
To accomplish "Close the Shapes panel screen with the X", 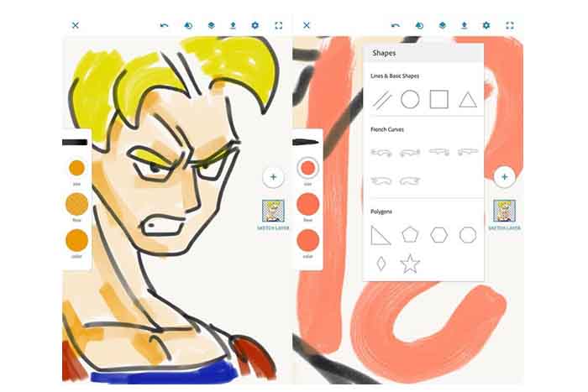I will click(307, 25).
